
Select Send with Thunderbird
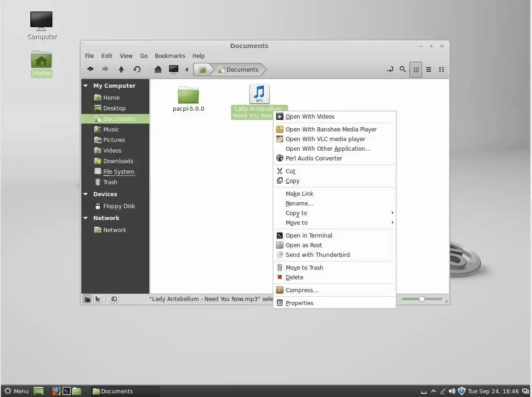coord(334,255)
